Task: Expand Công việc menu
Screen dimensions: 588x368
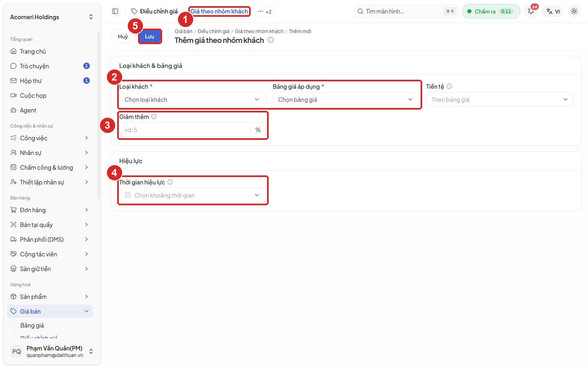Action: pos(50,138)
